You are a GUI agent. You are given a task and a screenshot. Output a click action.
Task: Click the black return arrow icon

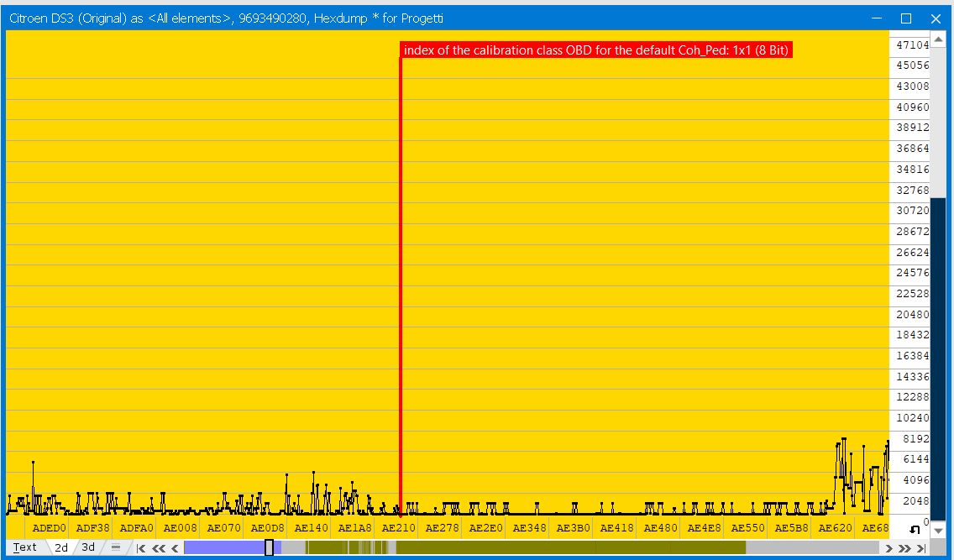pyautogui.click(x=915, y=530)
